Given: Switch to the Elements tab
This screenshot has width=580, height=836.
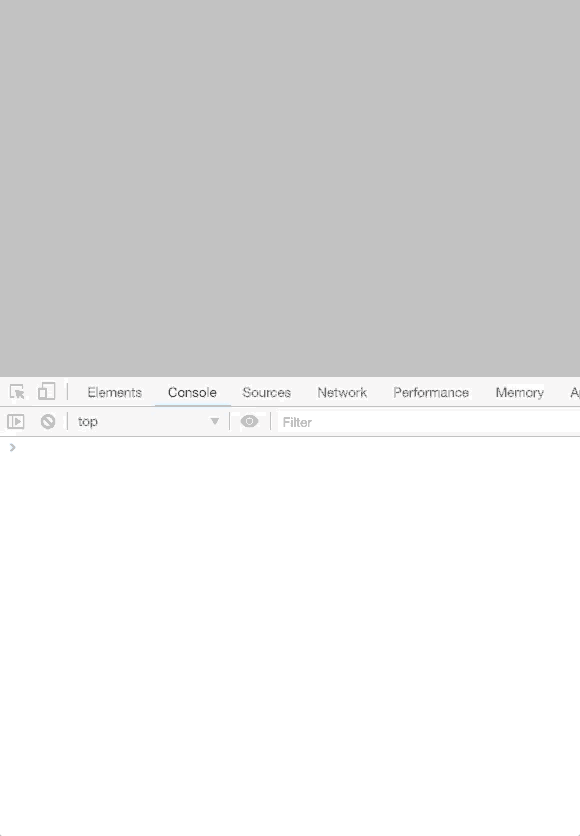Looking at the screenshot, I should (115, 392).
